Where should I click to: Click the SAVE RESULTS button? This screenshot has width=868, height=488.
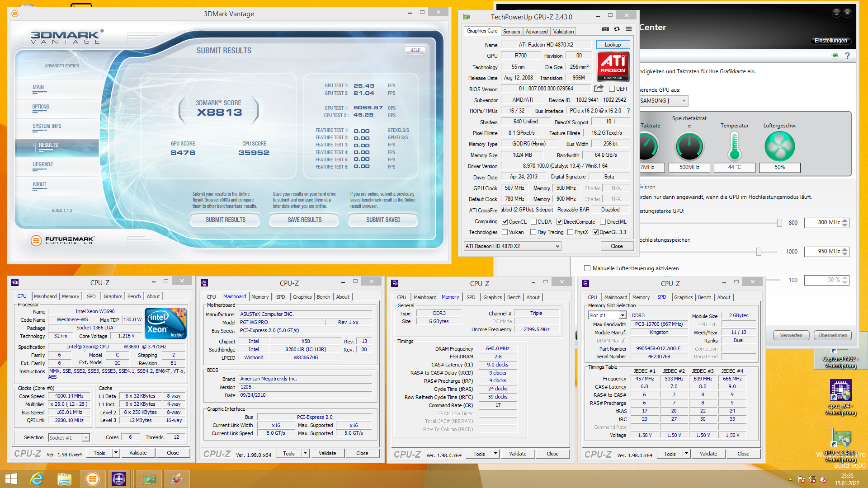[305, 220]
